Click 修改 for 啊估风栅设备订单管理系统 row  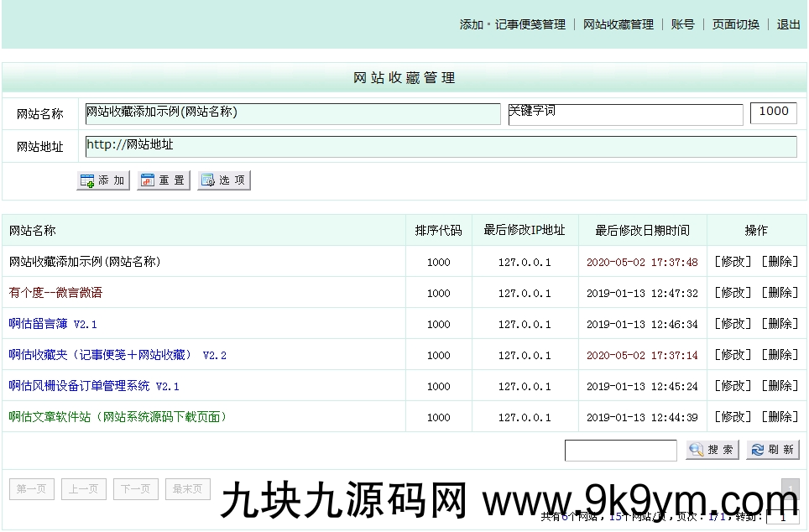tap(733, 385)
